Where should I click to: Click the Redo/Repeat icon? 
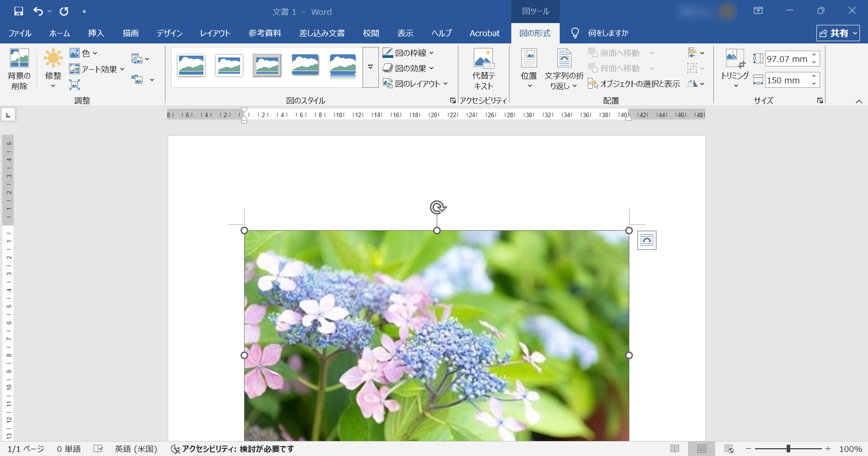pos(64,11)
